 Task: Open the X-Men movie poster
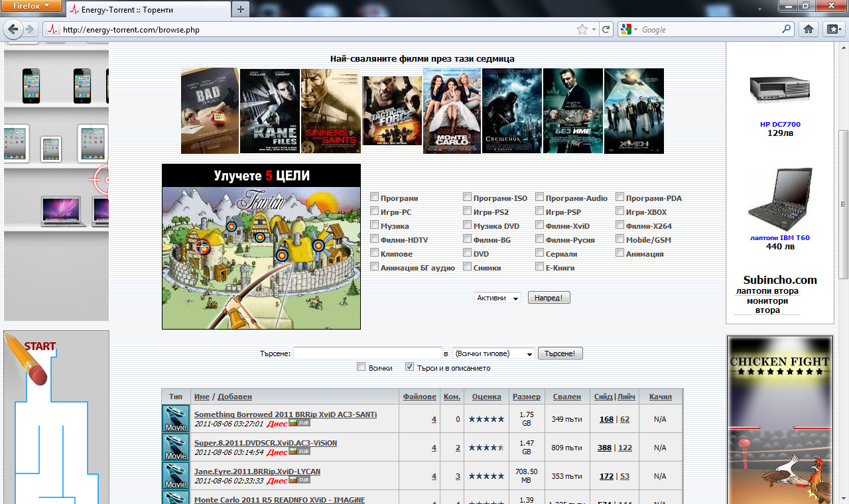pos(633,111)
